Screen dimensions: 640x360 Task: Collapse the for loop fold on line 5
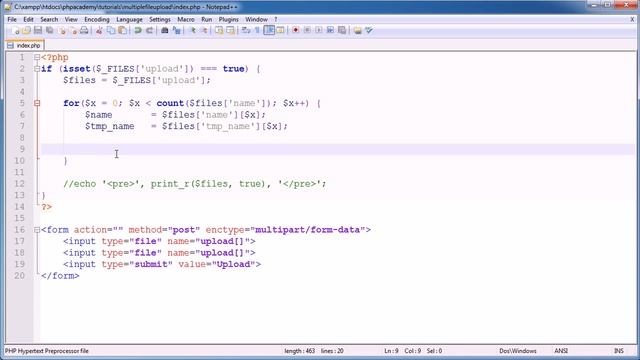click(37, 103)
